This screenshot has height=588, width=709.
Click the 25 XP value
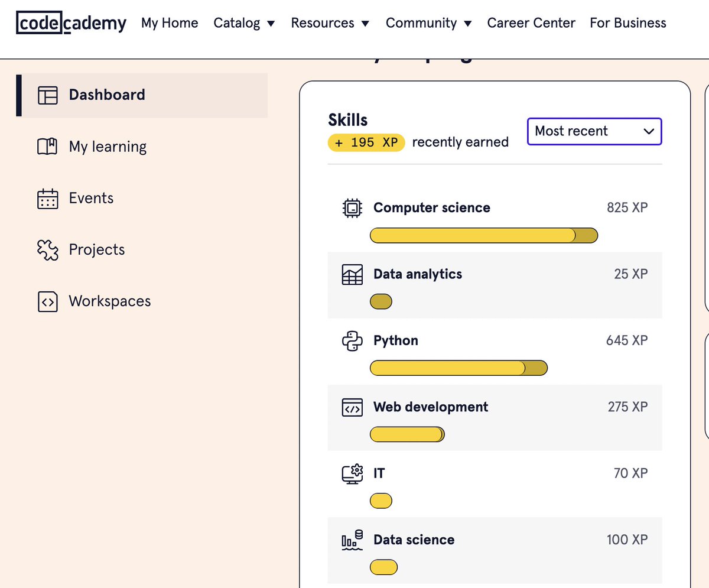tap(631, 274)
